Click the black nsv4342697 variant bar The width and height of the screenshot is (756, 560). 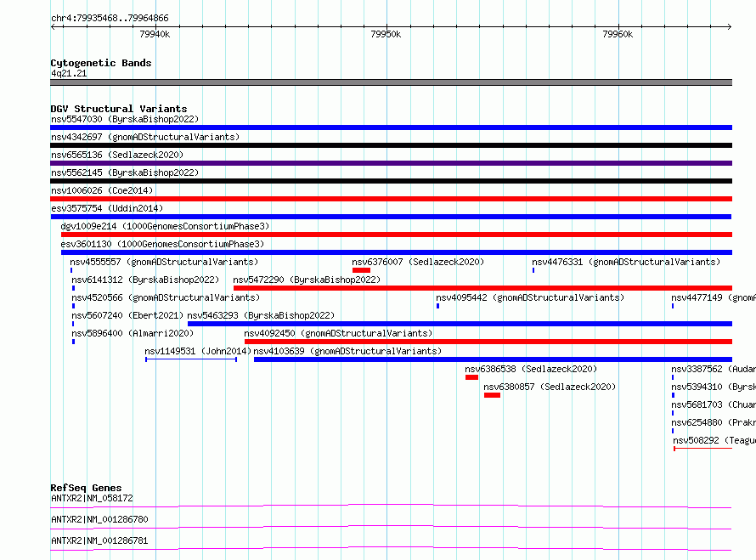click(391, 145)
